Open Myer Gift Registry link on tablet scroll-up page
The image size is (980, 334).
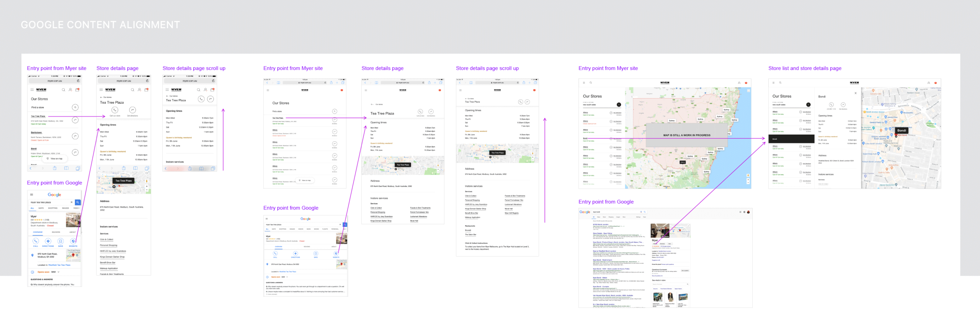tap(512, 213)
